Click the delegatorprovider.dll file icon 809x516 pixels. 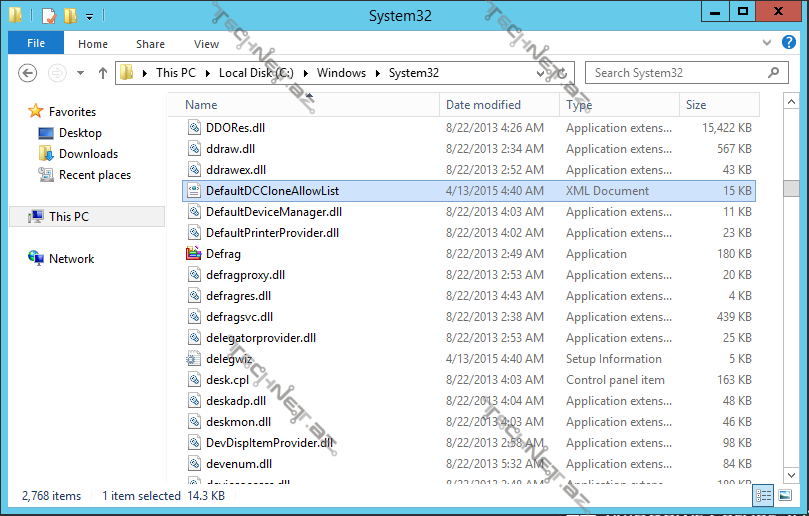pyautogui.click(x=194, y=338)
